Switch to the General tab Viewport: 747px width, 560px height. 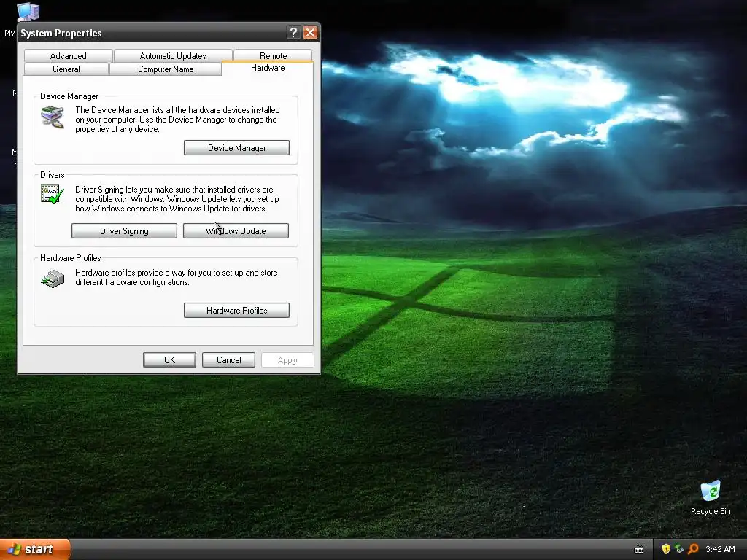pyautogui.click(x=66, y=69)
